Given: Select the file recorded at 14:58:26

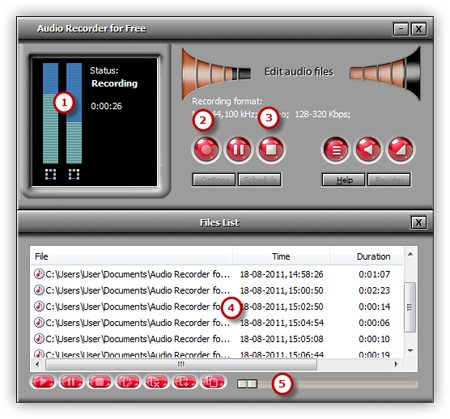Looking at the screenshot, I should [x=217, y=274].
